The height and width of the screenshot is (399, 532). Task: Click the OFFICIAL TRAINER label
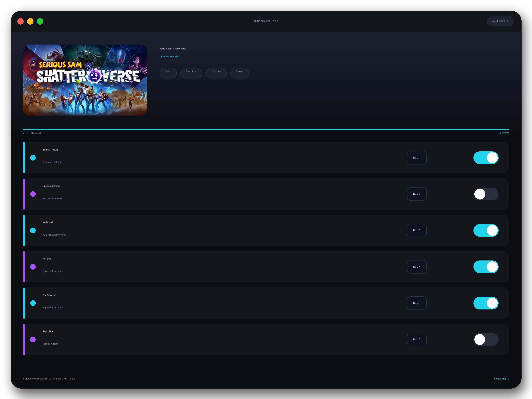click(169, 57)
